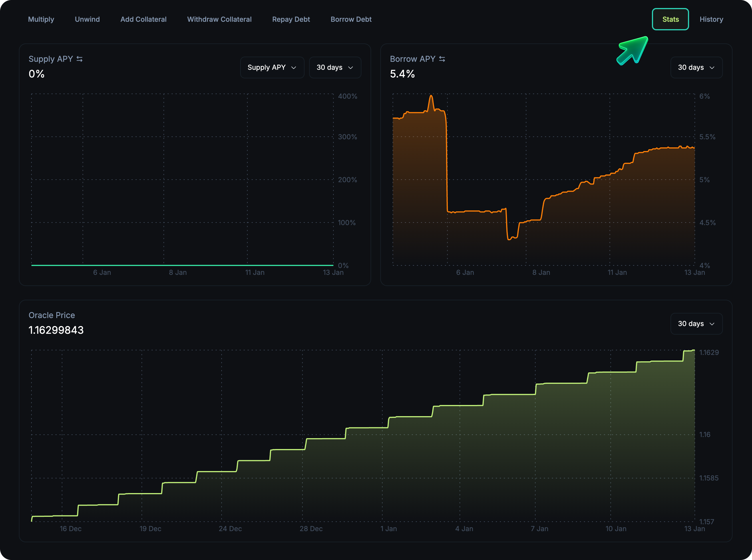This screenshot has width=752, height=560.
Task: Click the flat green Supply APY line
Action: point(182,265)
